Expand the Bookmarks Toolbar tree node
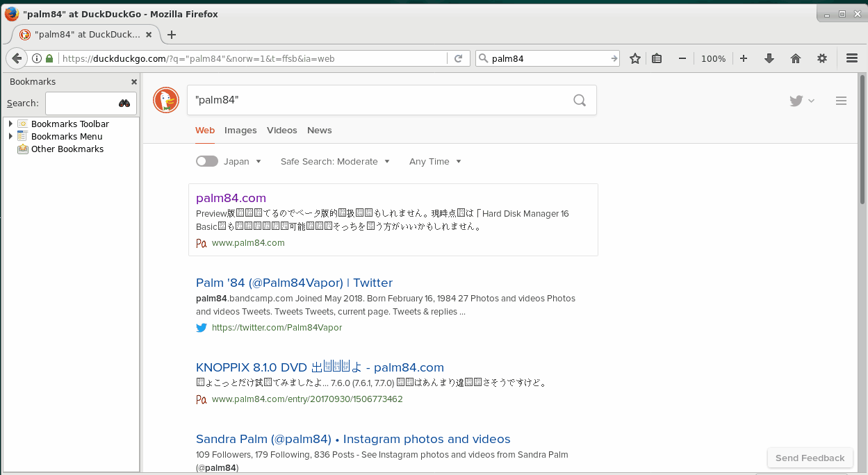The image size is (868, 475). tap(10, 124)
